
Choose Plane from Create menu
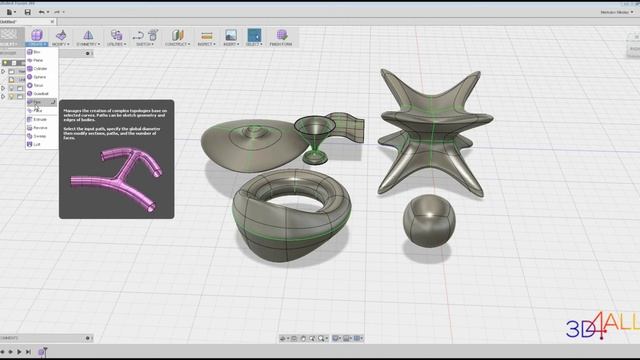pos(42,60)
